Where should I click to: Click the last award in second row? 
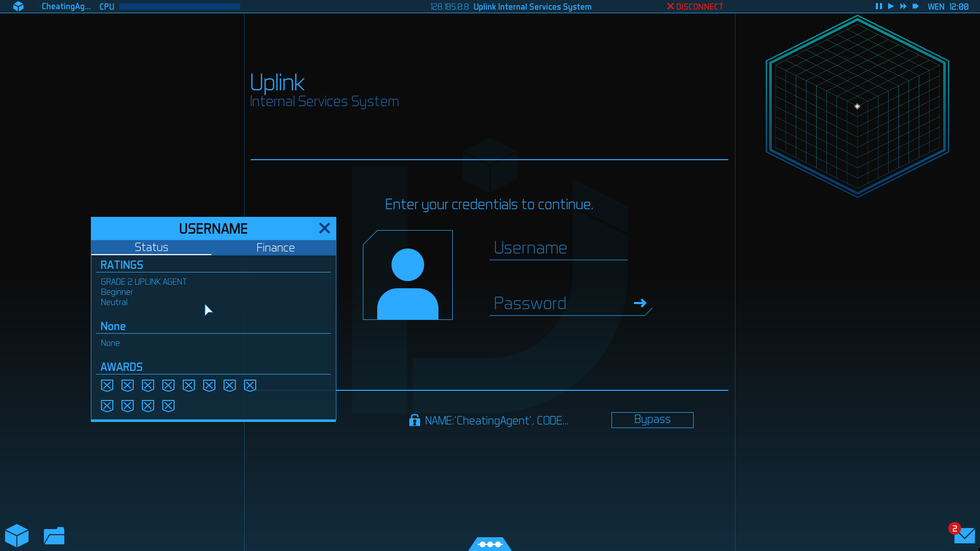click(168, 406)
